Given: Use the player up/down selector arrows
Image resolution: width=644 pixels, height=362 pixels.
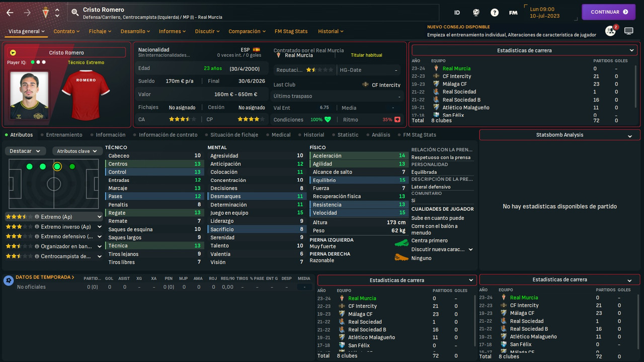Looking at the screenshot, I should pyautogui.click(x=57, y=13).
